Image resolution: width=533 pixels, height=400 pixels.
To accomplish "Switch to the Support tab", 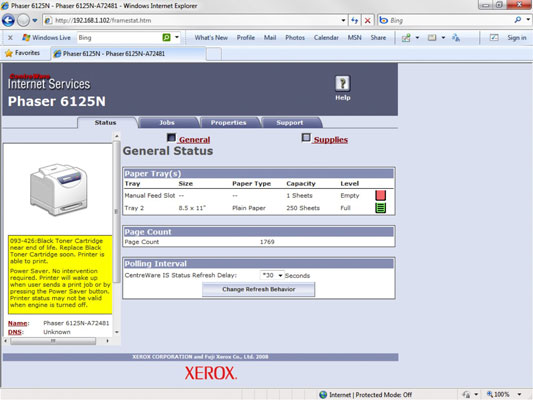I will (290, 122).
